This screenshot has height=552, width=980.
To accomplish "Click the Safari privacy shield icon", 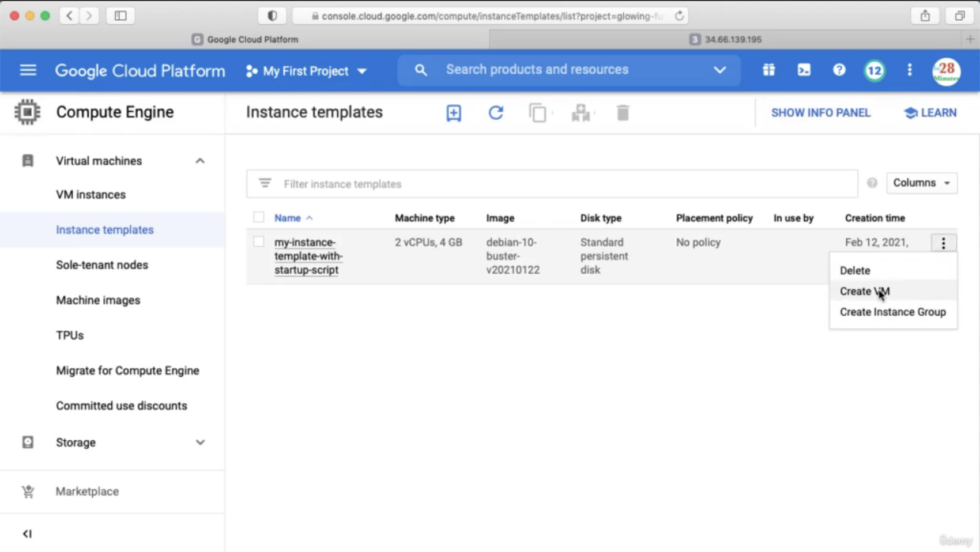I will 272,16.
